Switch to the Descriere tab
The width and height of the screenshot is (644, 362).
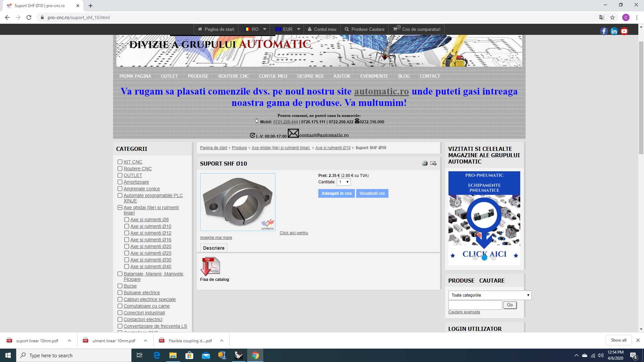214,248
